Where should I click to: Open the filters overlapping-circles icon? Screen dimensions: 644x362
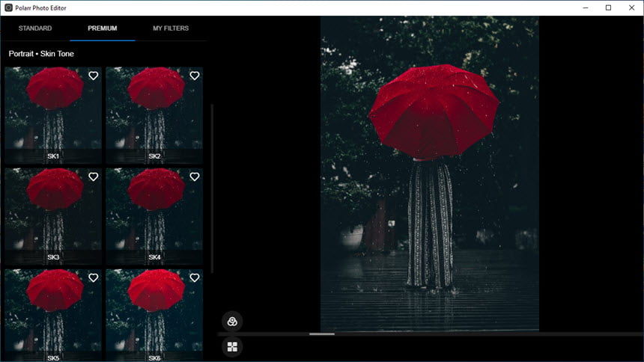point(232,322)
